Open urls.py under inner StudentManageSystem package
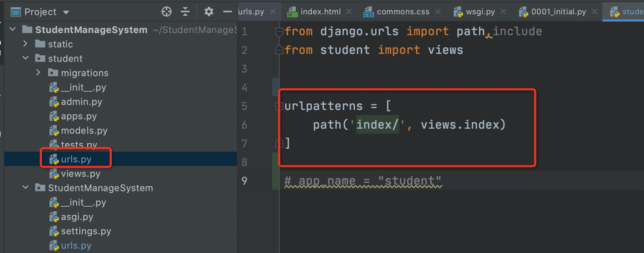Viewport: 644px width, 253px height. 76,245
